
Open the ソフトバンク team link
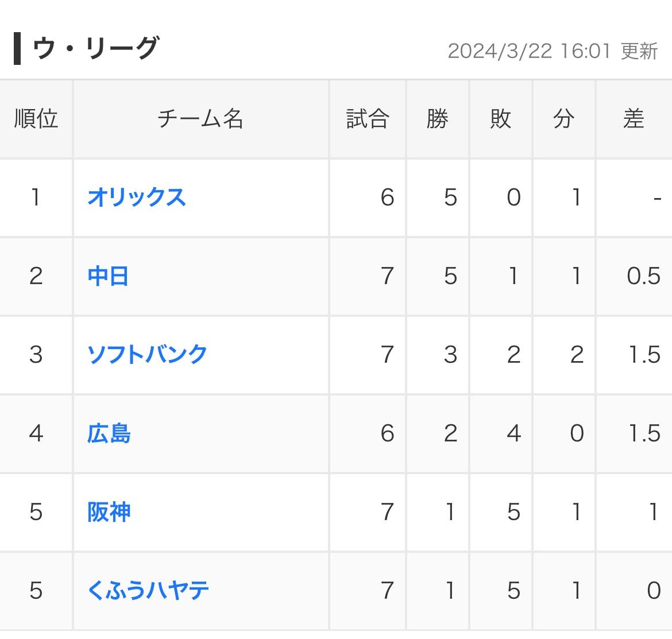point(147,355)
